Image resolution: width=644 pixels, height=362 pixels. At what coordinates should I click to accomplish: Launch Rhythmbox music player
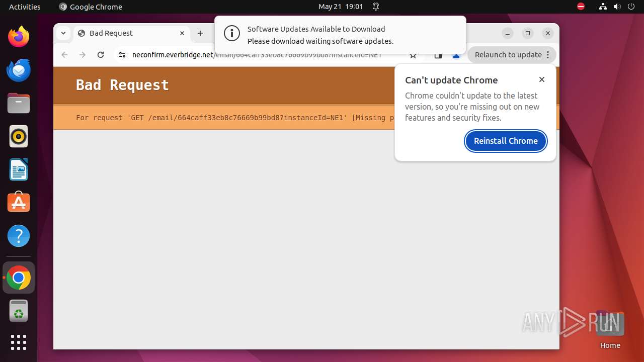pyautogui.click(x=19, y=136)
